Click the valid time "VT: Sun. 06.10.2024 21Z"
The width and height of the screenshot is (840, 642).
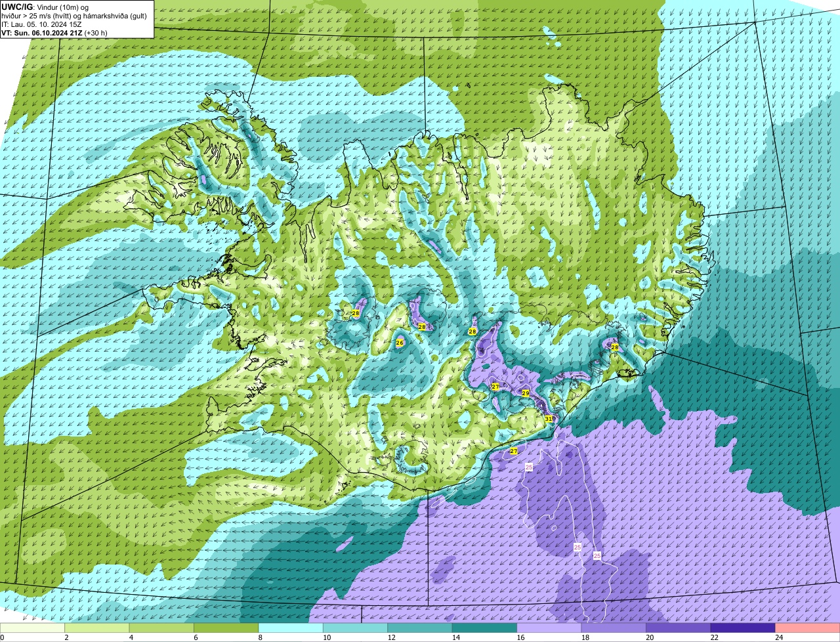pyautogui.click(x=41, y=33)
